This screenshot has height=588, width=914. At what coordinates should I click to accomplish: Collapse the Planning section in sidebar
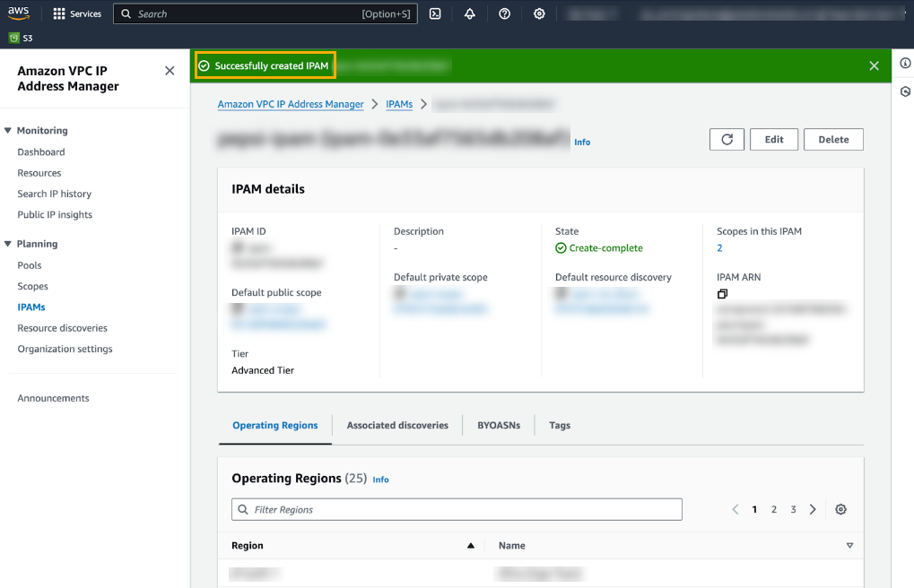pyautogui.click(x=8, y=244)
